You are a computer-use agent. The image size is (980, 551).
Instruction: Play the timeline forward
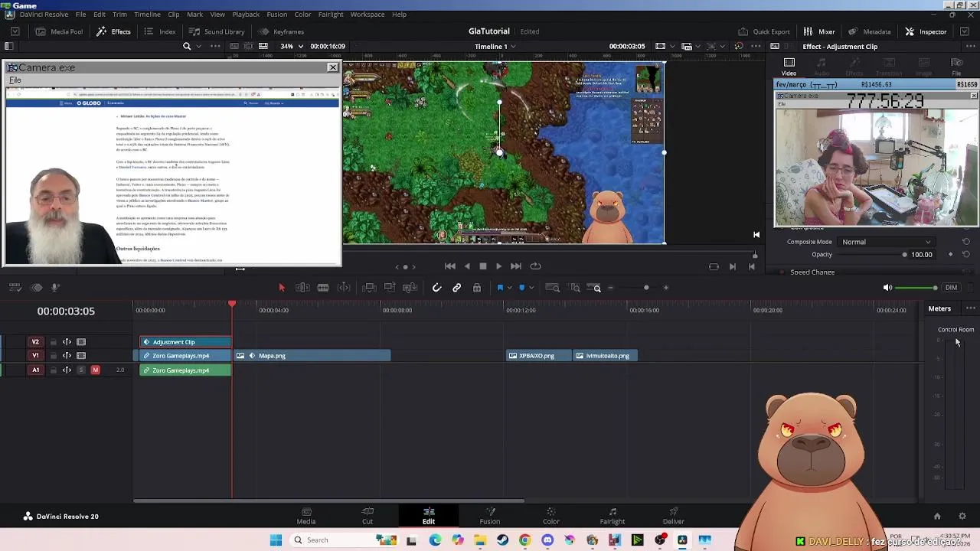(x=498, y=266)
